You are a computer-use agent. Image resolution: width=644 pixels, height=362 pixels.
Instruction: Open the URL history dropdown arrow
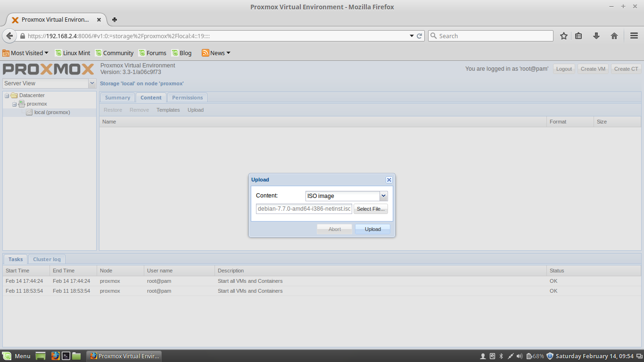coord(412,36)
